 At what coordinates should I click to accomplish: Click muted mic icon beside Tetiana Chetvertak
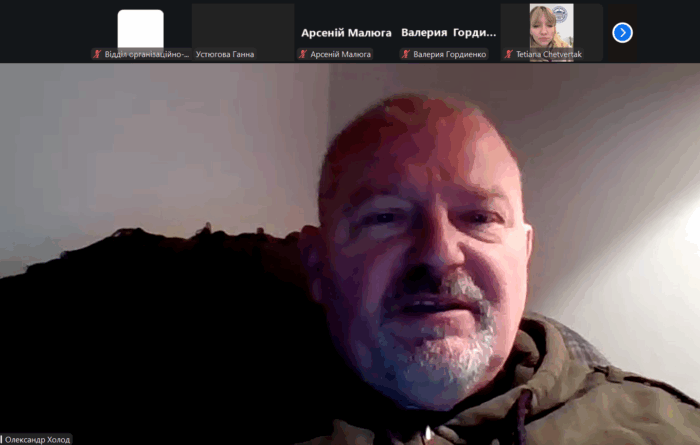tap(510, 54)
